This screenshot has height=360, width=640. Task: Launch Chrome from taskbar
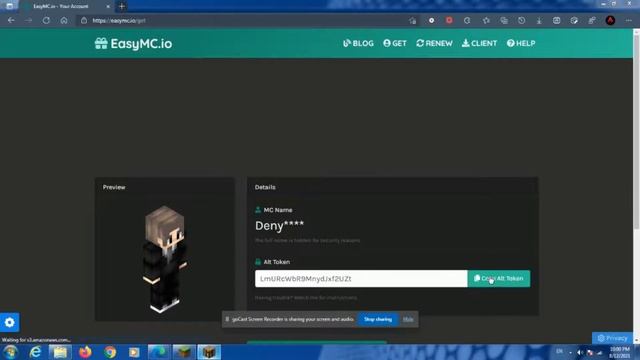(110, 352)
